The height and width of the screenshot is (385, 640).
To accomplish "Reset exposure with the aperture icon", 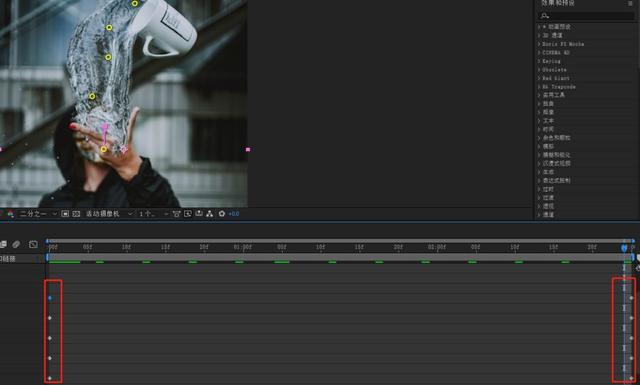I will (222, 214).
